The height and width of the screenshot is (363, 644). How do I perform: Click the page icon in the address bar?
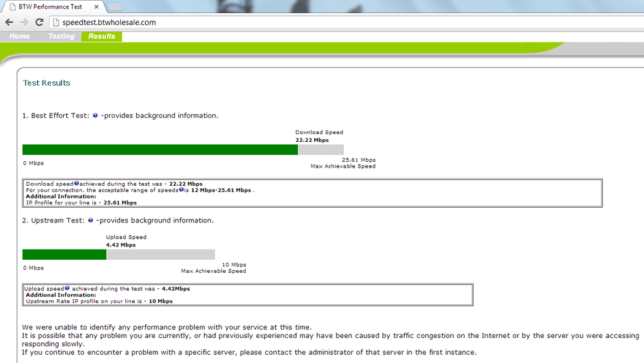click(x=56, y=22)
